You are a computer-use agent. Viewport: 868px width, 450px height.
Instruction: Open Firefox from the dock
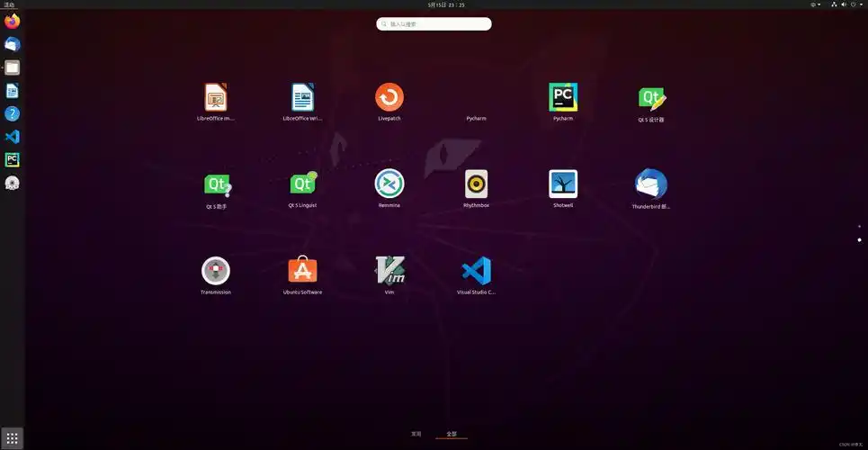(13, 21)
